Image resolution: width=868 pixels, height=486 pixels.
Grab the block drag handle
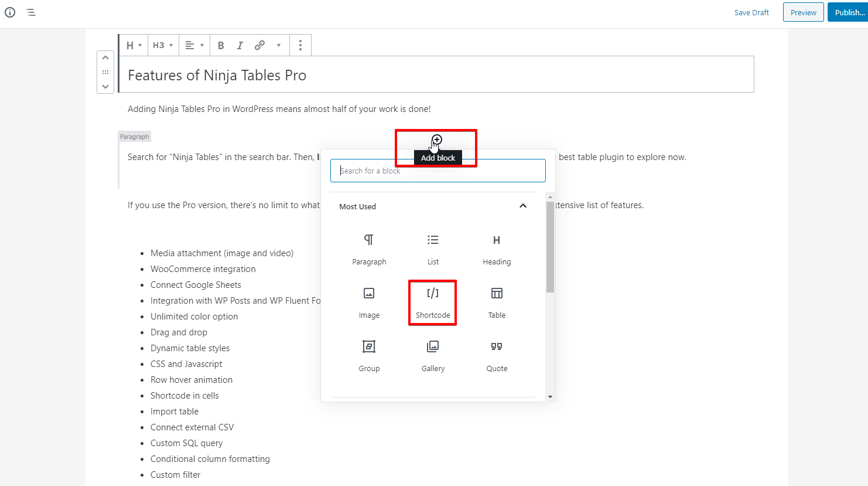click(105, 72)
